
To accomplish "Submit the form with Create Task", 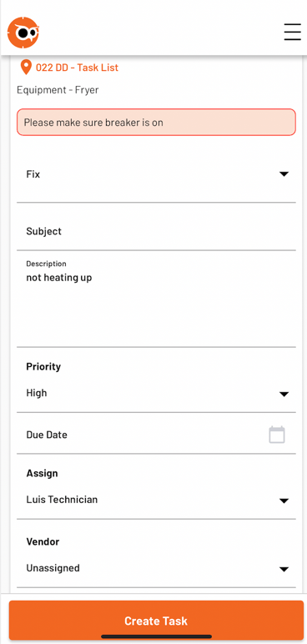I will (x=156, y=621).
